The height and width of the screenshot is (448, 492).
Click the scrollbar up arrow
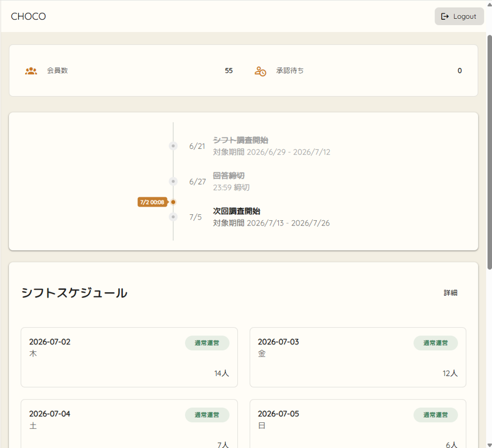pos(490,5)
